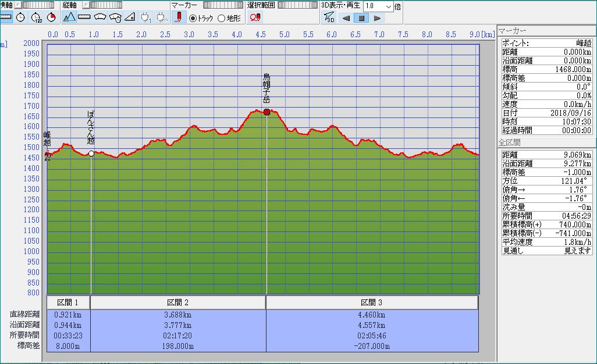Click the average speed 1.8km/h value
This screenshot has height=364, width=597.
point(578,242)
